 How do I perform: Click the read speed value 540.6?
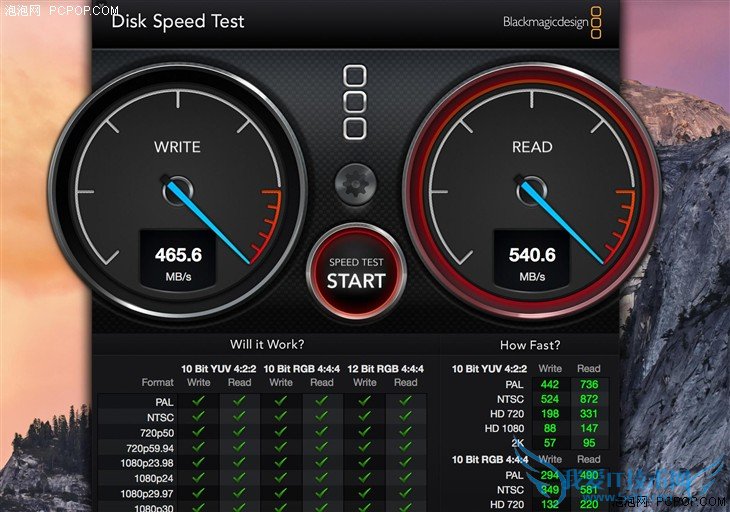point(532,255)
